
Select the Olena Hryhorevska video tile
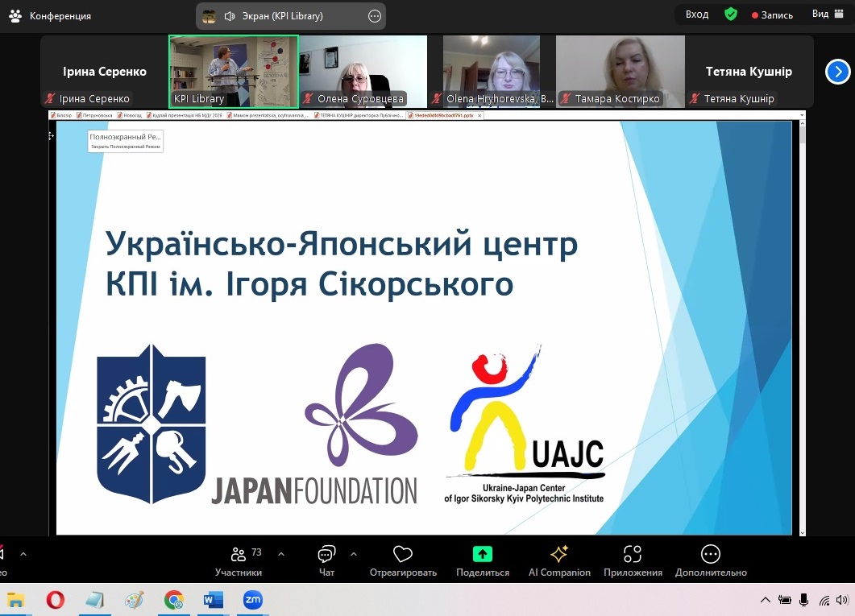pos(492,72)
